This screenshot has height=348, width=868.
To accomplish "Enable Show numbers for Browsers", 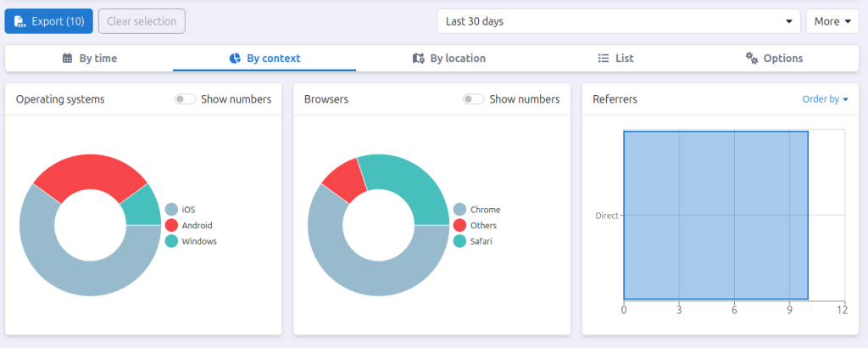I will click(x=473, y=99).
